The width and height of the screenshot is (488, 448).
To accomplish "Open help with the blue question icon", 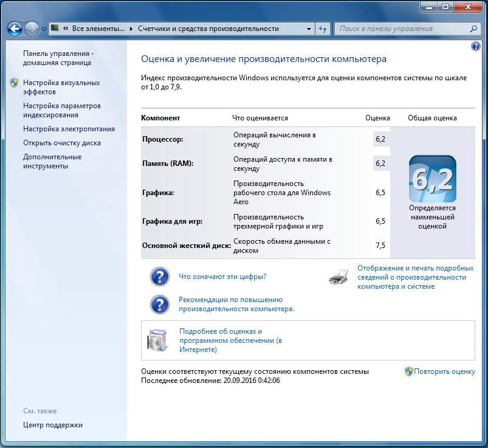I will pyautogui.click(x=476, y=46).
